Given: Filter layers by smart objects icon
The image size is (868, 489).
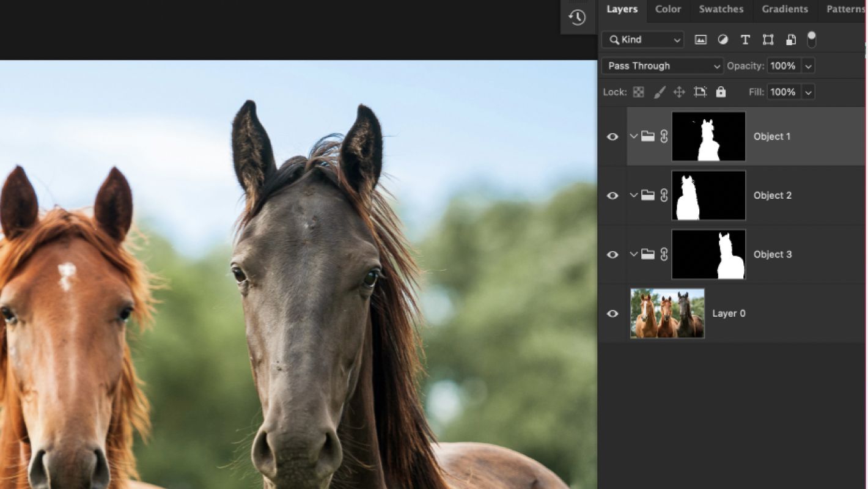Looking at the screenshot, I should (x=790, y=40).
